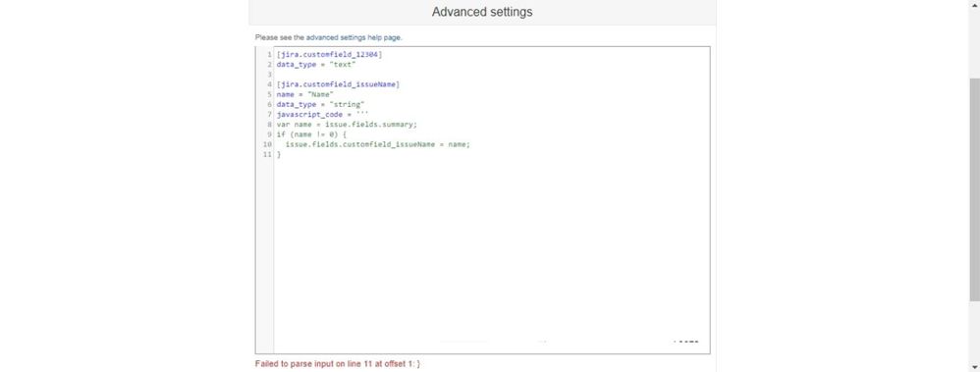Place cursor at closing brace on line 11
Screen dimensions: 980x372
tap(279, 154)
